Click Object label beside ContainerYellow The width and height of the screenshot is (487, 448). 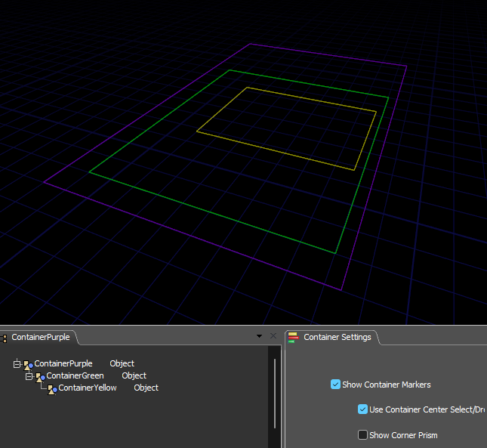coord(146,388)
